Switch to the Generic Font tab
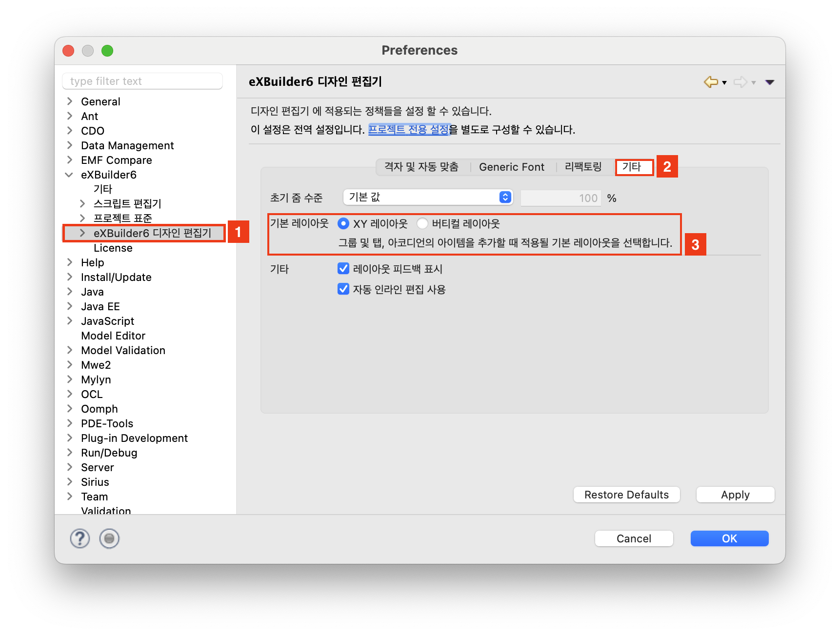This screenshot has height=636, width=840. pos(512,167)
